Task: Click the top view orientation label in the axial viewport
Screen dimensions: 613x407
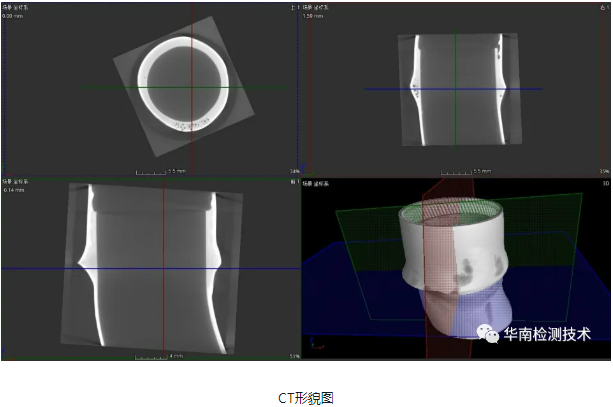Action: [292, 6]
